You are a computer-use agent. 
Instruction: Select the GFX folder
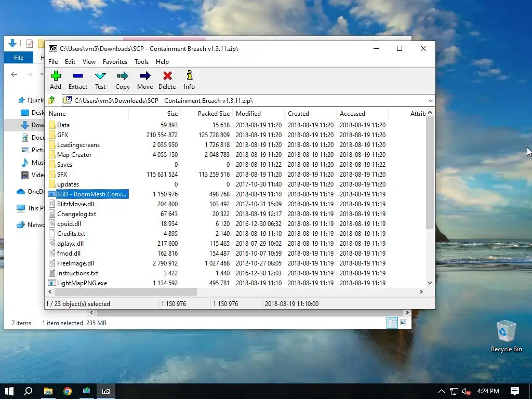tap(62, 135)
